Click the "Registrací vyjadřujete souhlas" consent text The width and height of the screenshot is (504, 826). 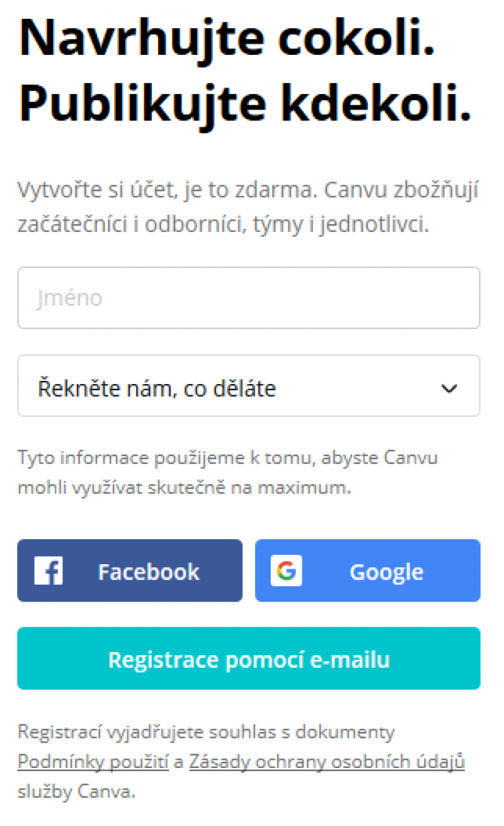(206, 732)
